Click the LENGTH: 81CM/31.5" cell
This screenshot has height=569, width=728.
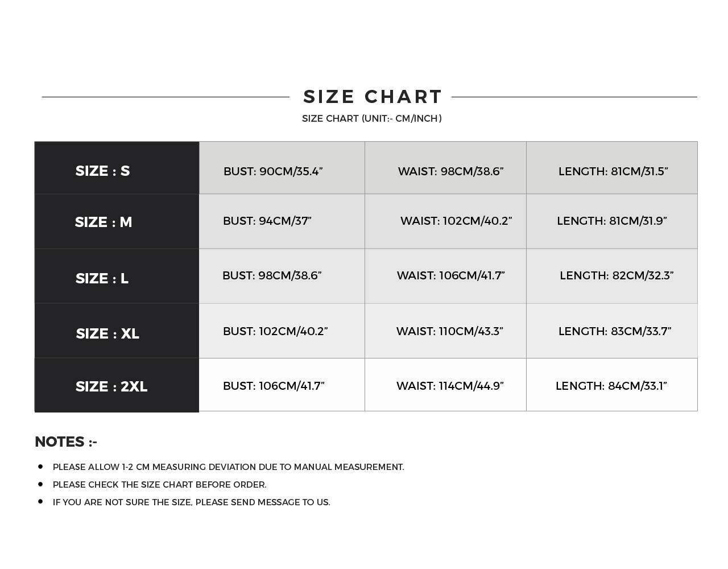pyautogui.click(x=613, y=171)
